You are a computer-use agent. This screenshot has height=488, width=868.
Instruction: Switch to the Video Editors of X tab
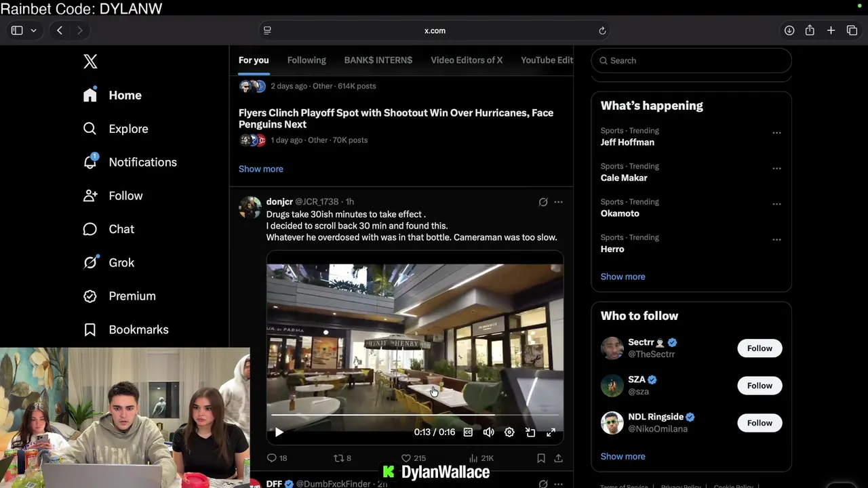(x=467, y=60)
